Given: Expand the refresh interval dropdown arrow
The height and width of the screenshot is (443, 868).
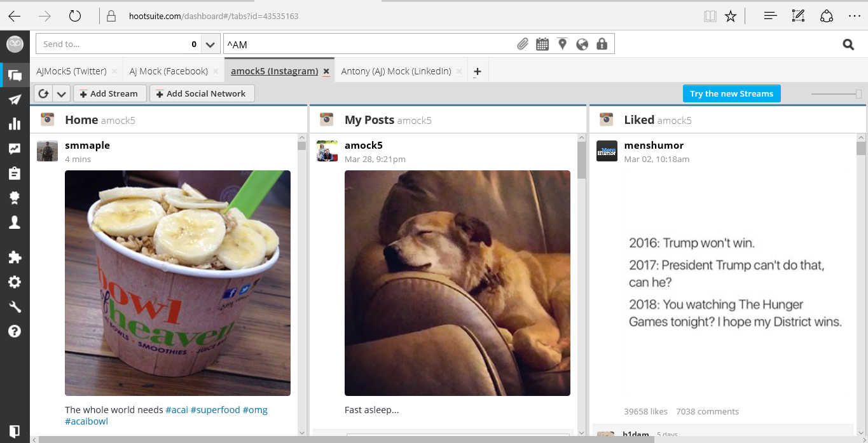Looking at the screenshot, I should [61, 94].
